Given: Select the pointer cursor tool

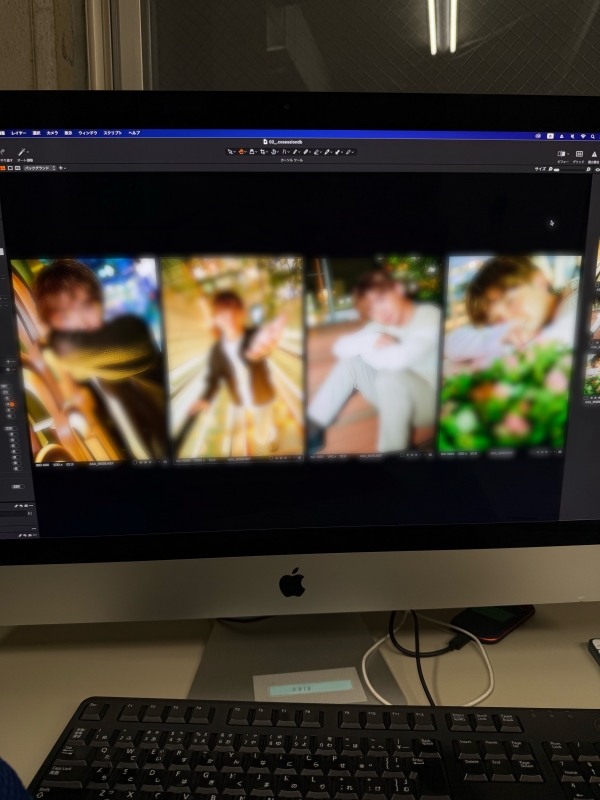Looking at the screenshot, I should point(230,152).
